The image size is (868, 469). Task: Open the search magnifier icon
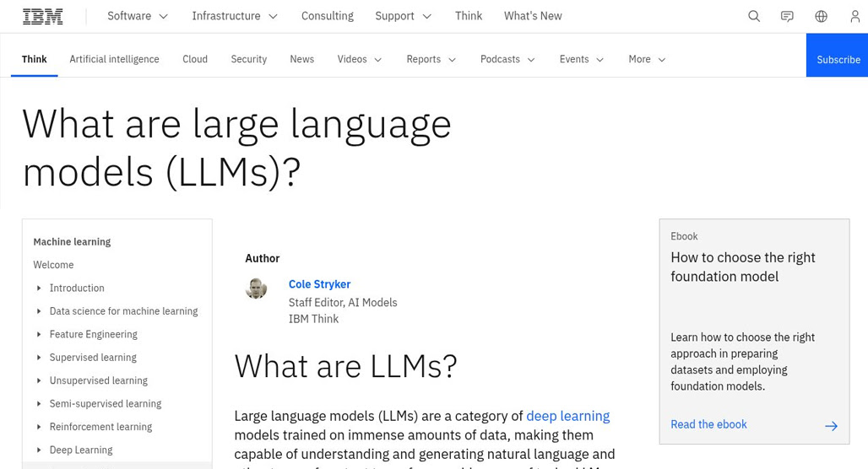point(754,16)
